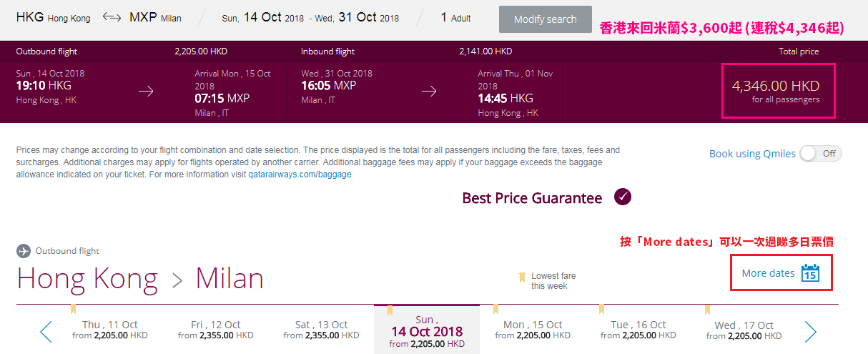Click the Best Price Guarantee checkmark icon
Image resolution: width=868 pixels, height=354 pixels.
[x=622, y=197]
